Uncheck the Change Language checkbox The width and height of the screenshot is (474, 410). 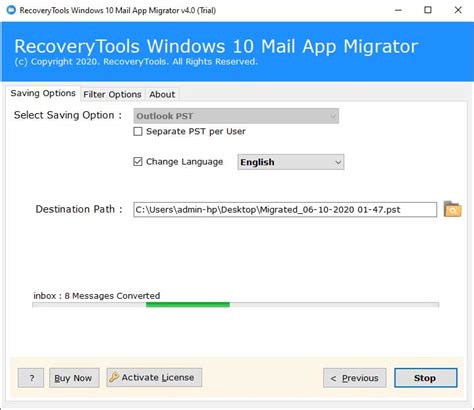(138, 162)
